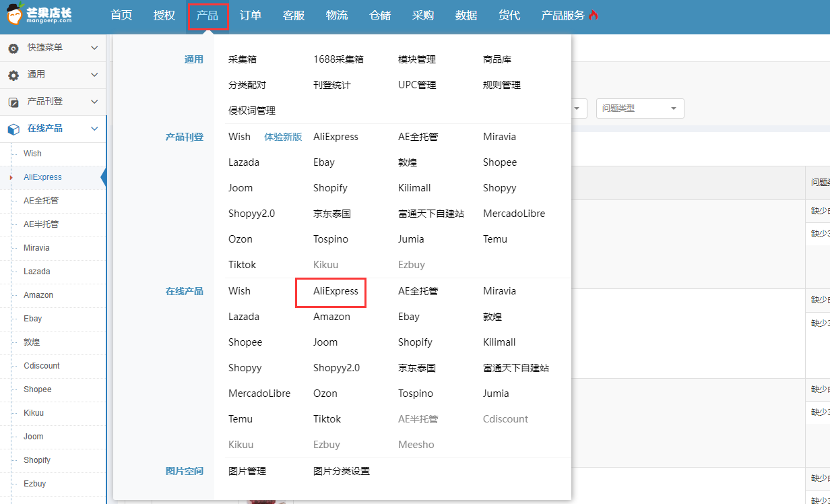Screen dimensions: 830x504
Task: Open 分类配对 in the menu
Action: 247,85
